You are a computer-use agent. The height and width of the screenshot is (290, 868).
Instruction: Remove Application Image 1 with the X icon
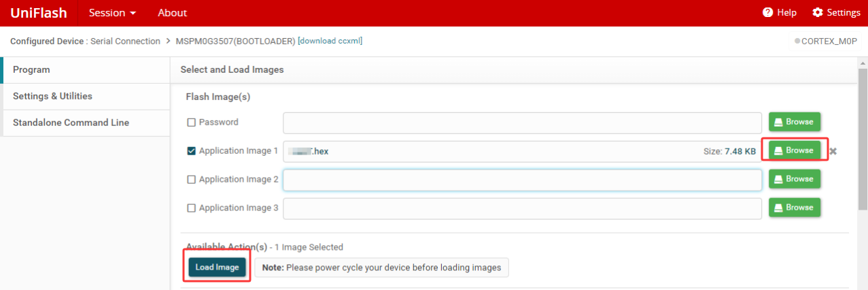click(833, 151)
